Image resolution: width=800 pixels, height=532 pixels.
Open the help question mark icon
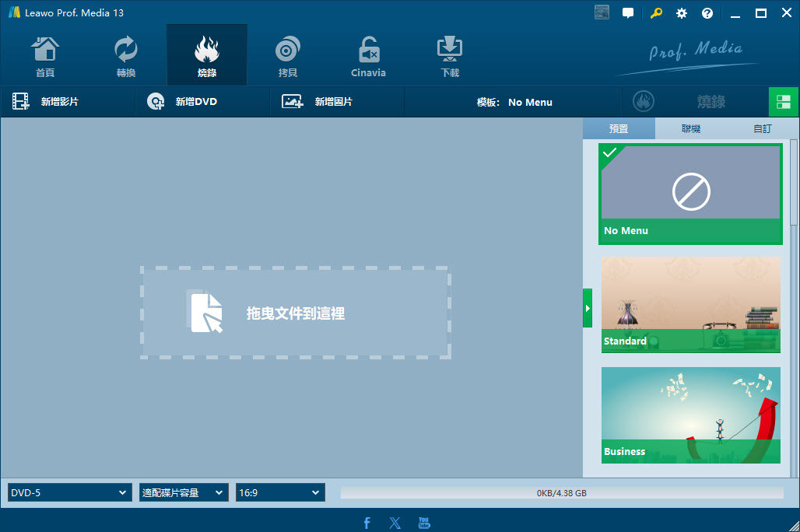coord(707,13)
